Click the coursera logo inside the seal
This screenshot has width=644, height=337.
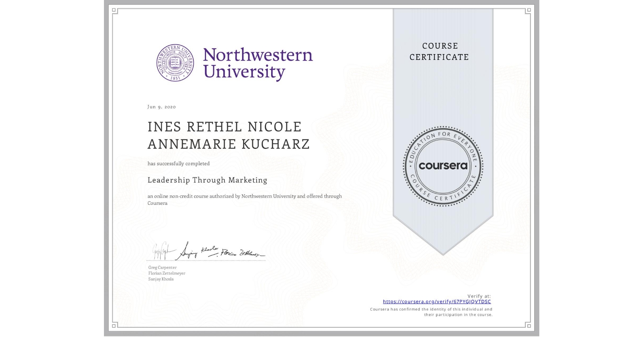pos(443,166)
